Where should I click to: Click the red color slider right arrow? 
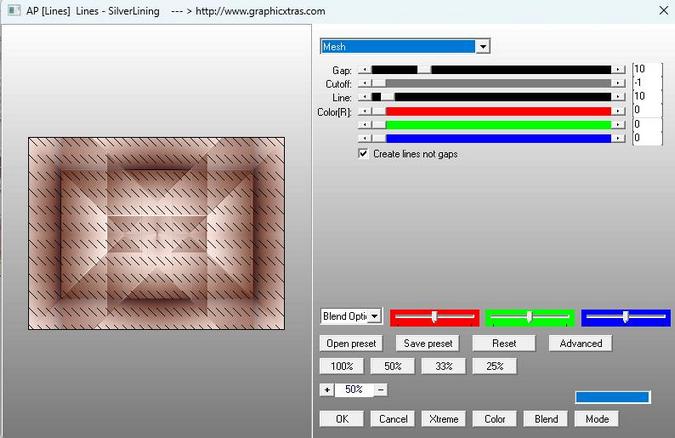pyautogui.click(x=619, y=111)
